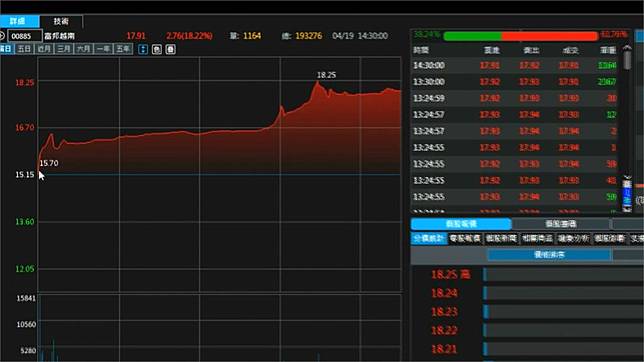Click the blue up-down arrows icon
The width and height of the screenshot is (644, 362).
pos(143,49)
